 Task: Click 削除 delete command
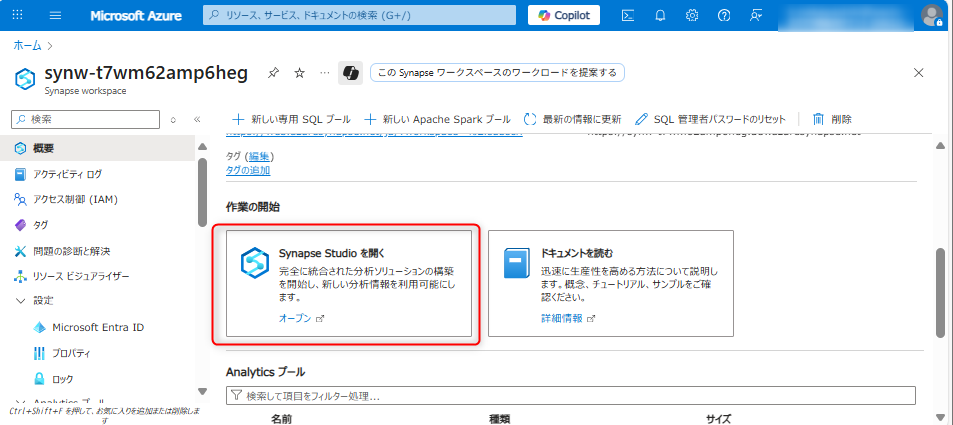pos(832,119)
